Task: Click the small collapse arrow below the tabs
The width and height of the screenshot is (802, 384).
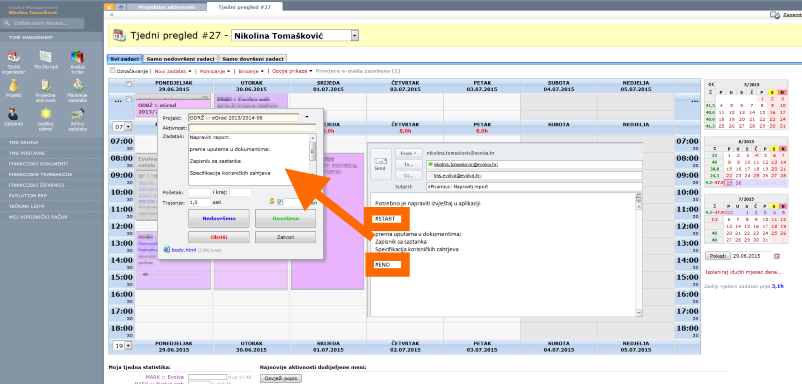Action: tap(112, 15)
